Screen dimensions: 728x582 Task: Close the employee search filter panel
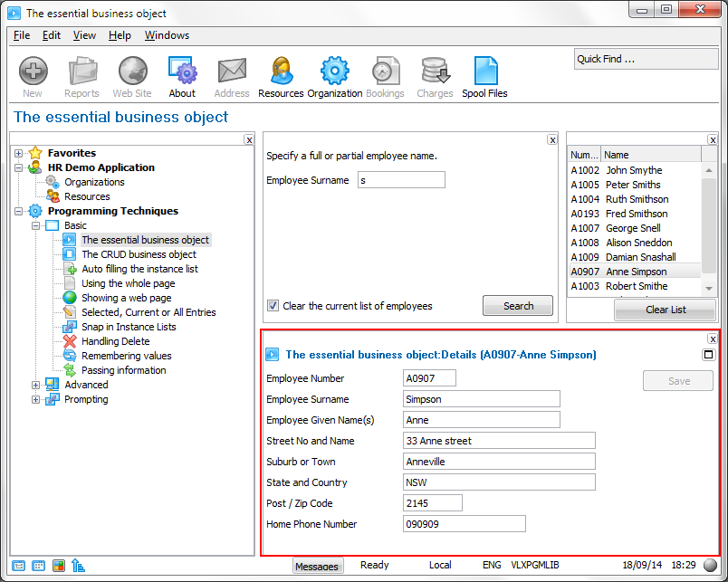(552, 139)
